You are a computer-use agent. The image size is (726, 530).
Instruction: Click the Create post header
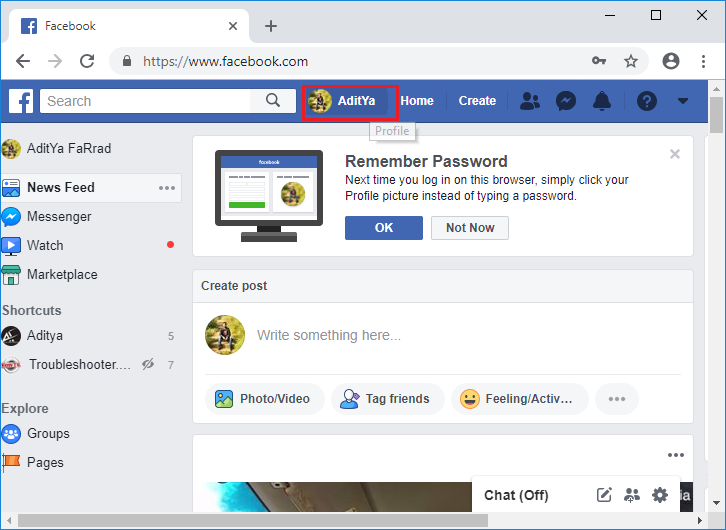pyautogui.click(x=234, y=286)
